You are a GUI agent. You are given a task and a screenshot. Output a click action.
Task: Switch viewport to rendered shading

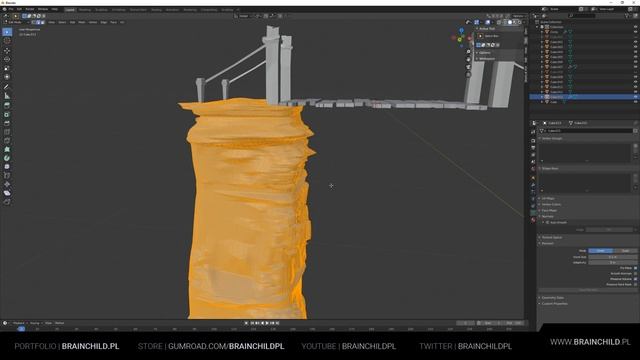[x=520, y=22]
